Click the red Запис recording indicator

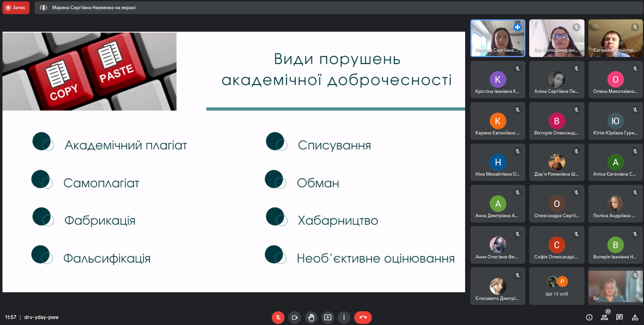[x=16, y=8]
